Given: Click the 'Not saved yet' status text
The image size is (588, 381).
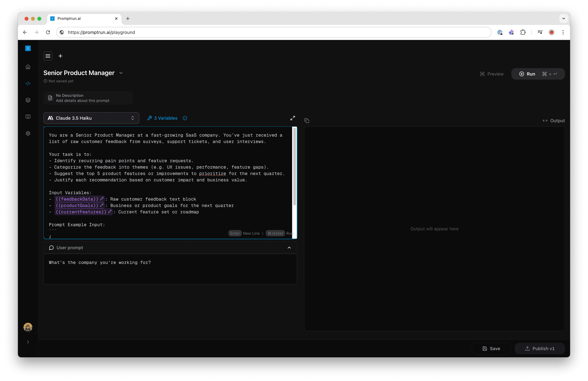Looking at the screenshot, I should coord(61,81).
